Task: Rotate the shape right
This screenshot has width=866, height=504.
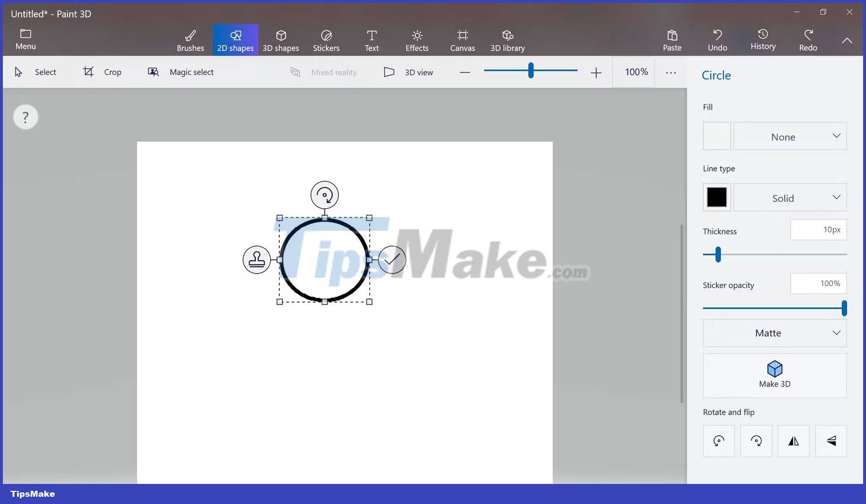Action: pos(756,441)
